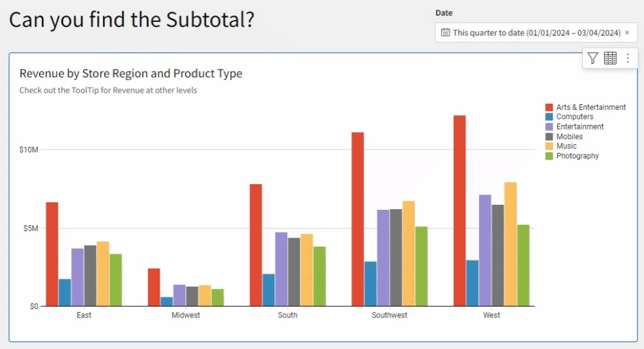Viewport: 644px width, 349px height.
Task: Toggle the Mobiles series in legend
Action: coord(569,137)
